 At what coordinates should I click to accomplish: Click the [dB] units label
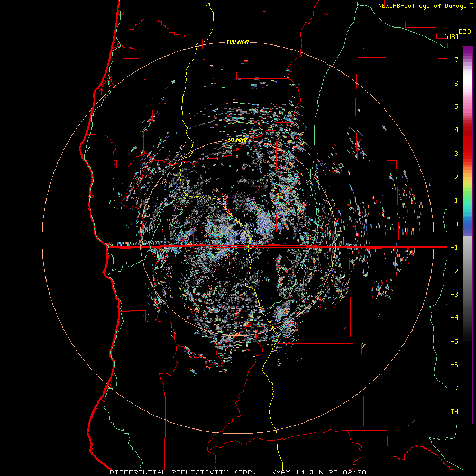point(451,36)
